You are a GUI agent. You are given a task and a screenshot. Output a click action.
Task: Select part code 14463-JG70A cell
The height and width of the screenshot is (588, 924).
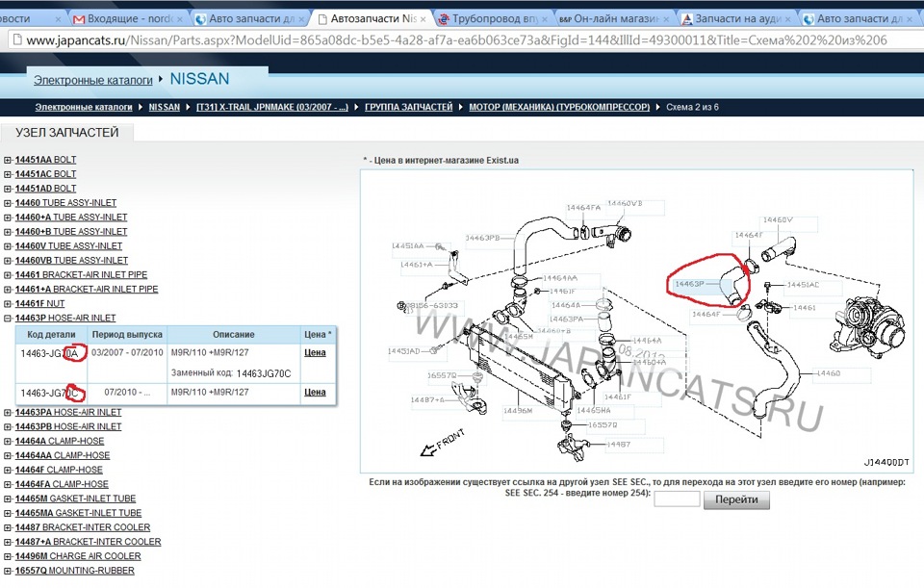[x=49, y=353]
